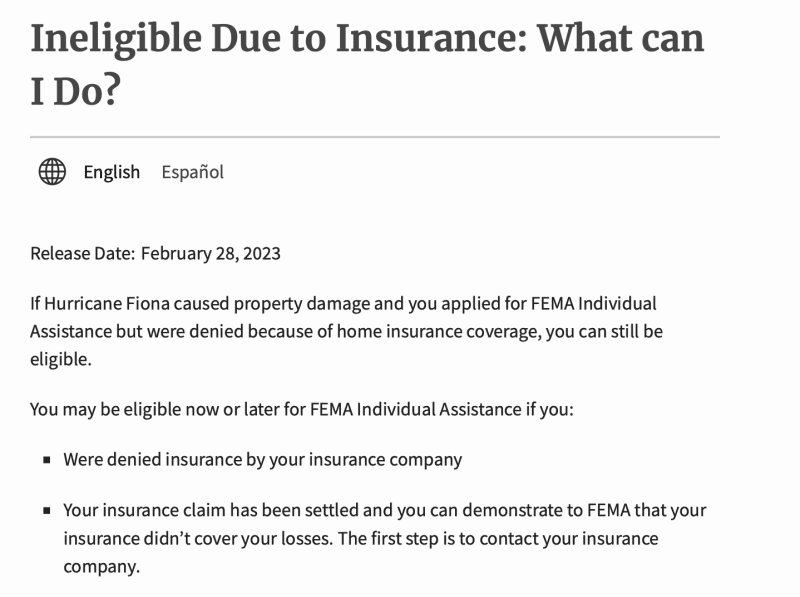Viewport: 800px width, 597px height.
Task: Click the "Release Date:" label
Action: pos(82,253)
